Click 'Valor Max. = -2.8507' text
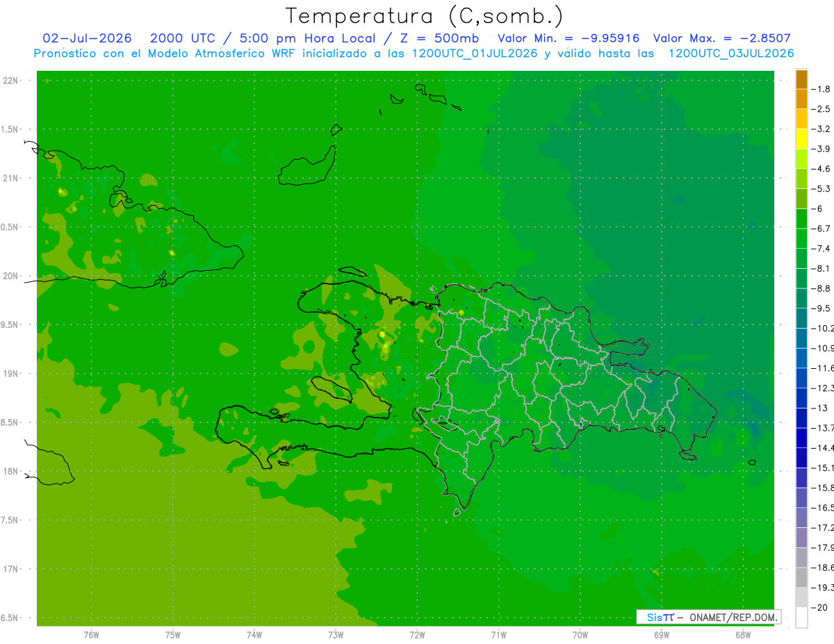This screenshot has height=644, width=834. click(722, 38)
